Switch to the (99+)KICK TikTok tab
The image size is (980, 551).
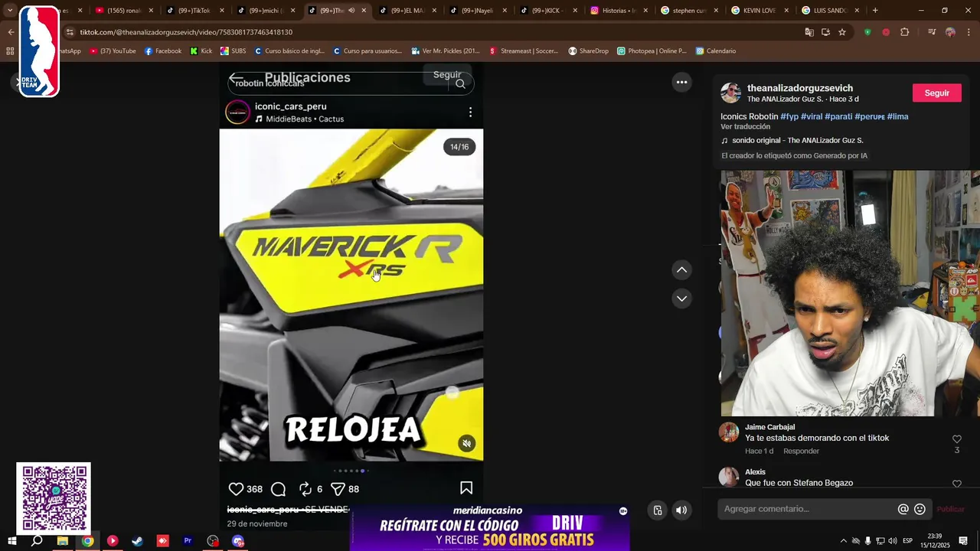click(547, 11)
